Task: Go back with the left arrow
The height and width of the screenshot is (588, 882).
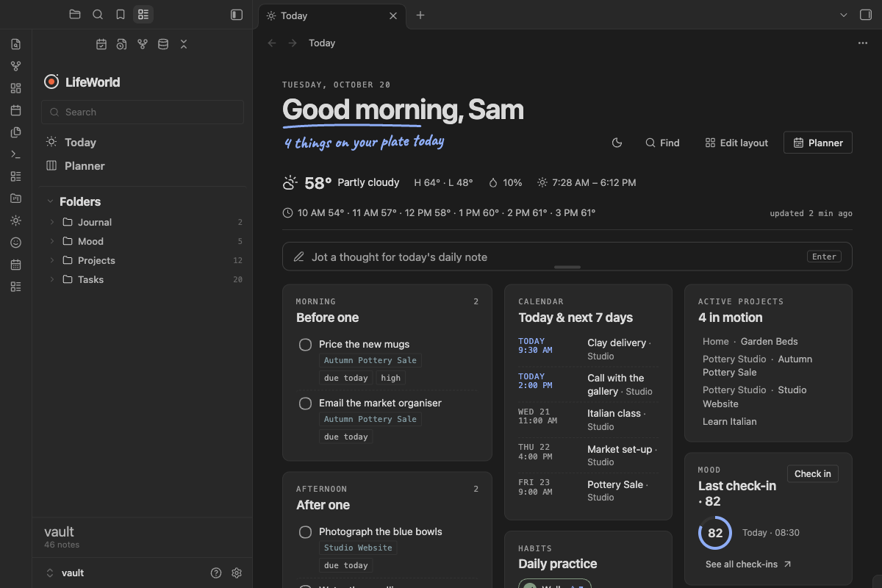Action: click(272, 43)
